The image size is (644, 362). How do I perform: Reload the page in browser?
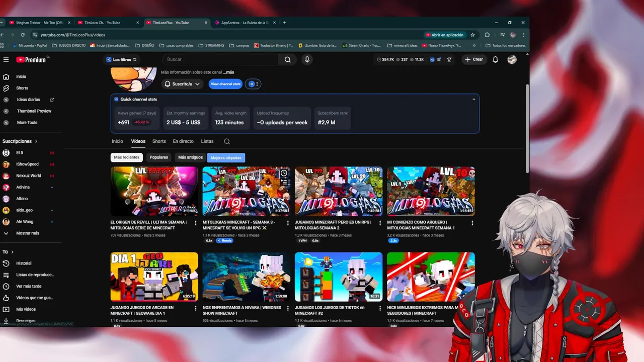click(x=23, y=35)
